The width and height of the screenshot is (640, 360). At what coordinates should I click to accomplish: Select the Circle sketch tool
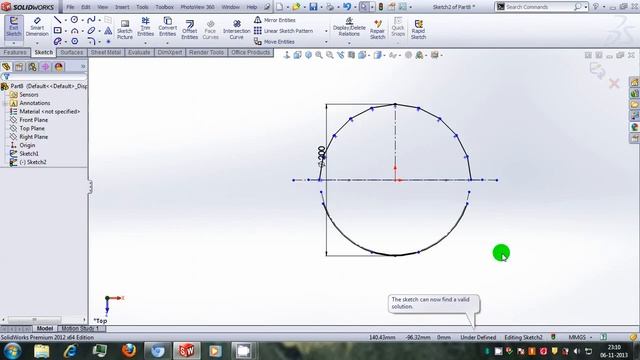coord(74,20)
